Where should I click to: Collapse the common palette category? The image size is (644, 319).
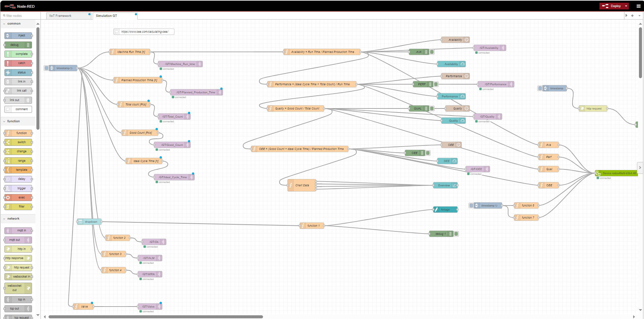(13, 24)
